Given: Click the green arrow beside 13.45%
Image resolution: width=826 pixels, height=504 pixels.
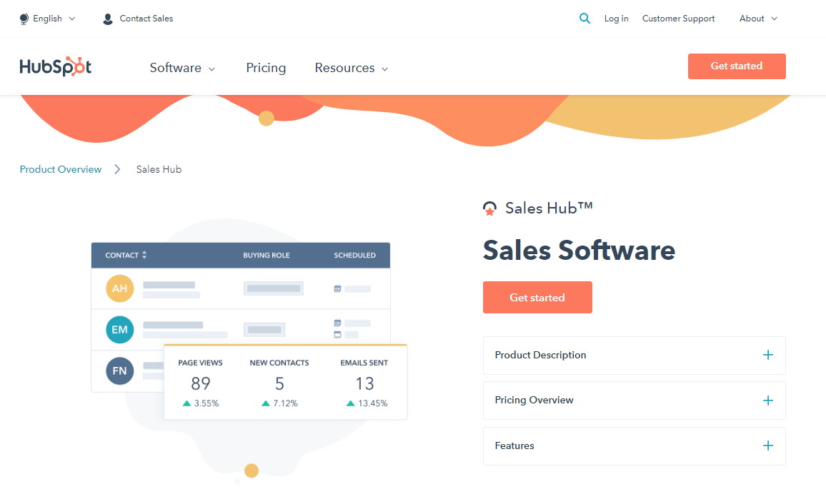Looking at the screenshot, I should [350, 403].
